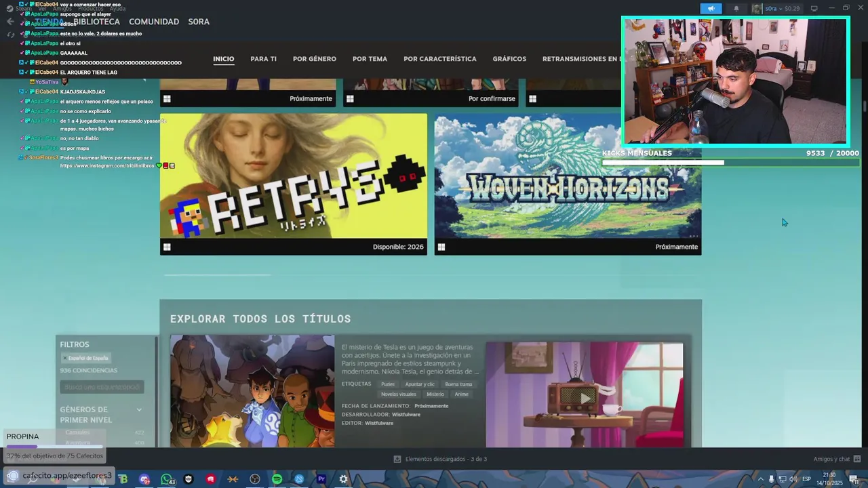Open the S0RA profile section
Image resolution: width=868 pixels, height=488 pixels.
click(x=199, y=22)
